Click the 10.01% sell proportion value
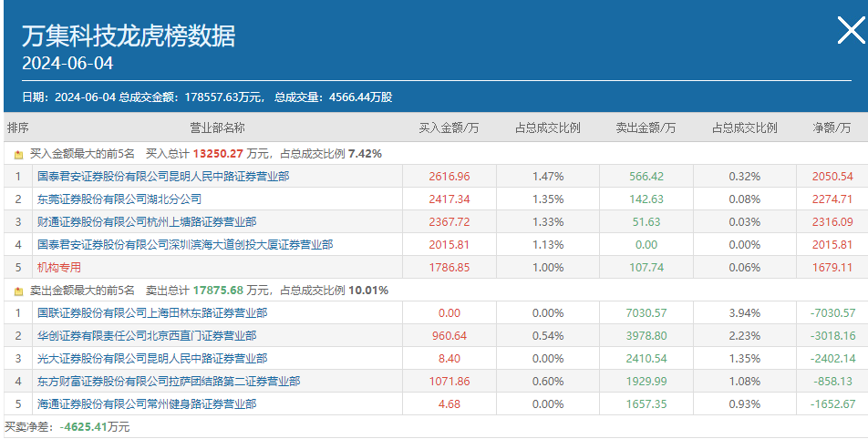 pos(368,291)
